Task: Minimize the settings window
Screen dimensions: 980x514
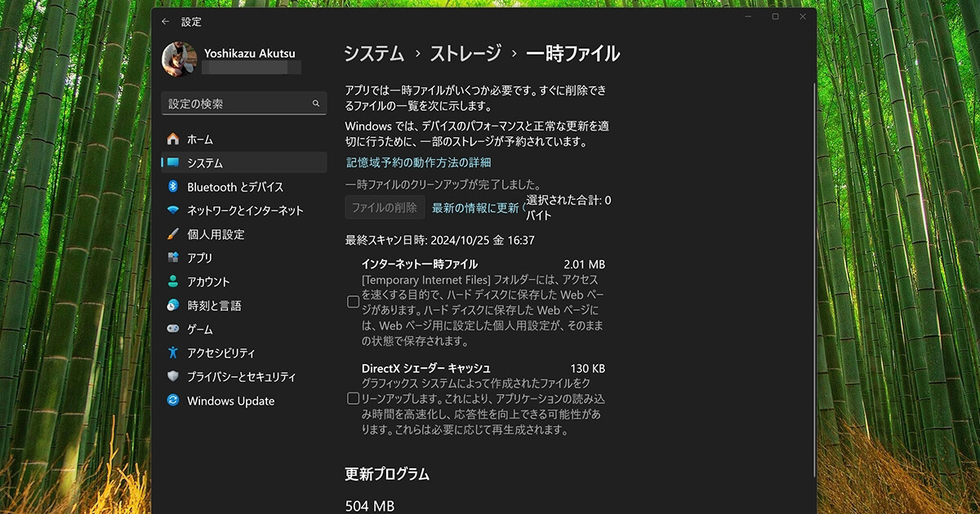Action: 747,17
